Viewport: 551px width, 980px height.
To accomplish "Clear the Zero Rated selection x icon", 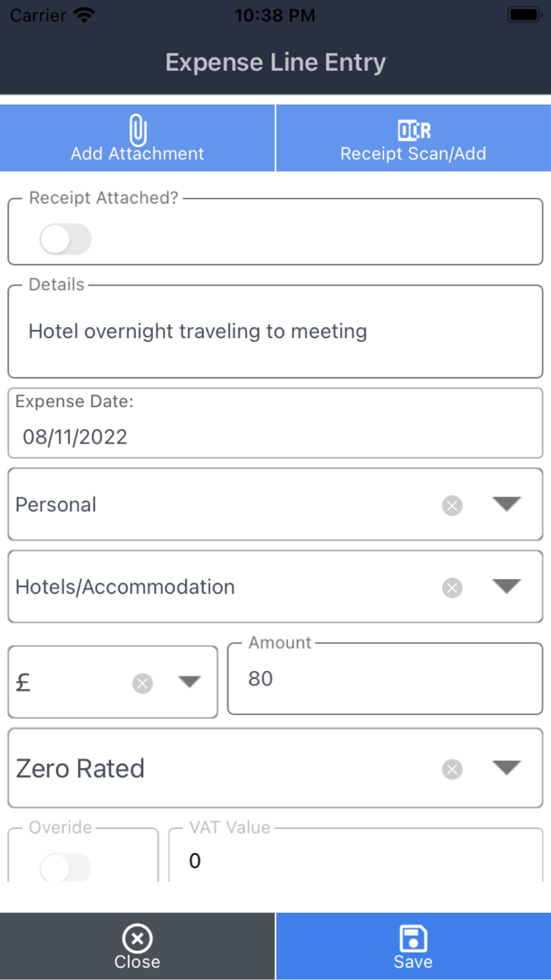I will 452,770.
